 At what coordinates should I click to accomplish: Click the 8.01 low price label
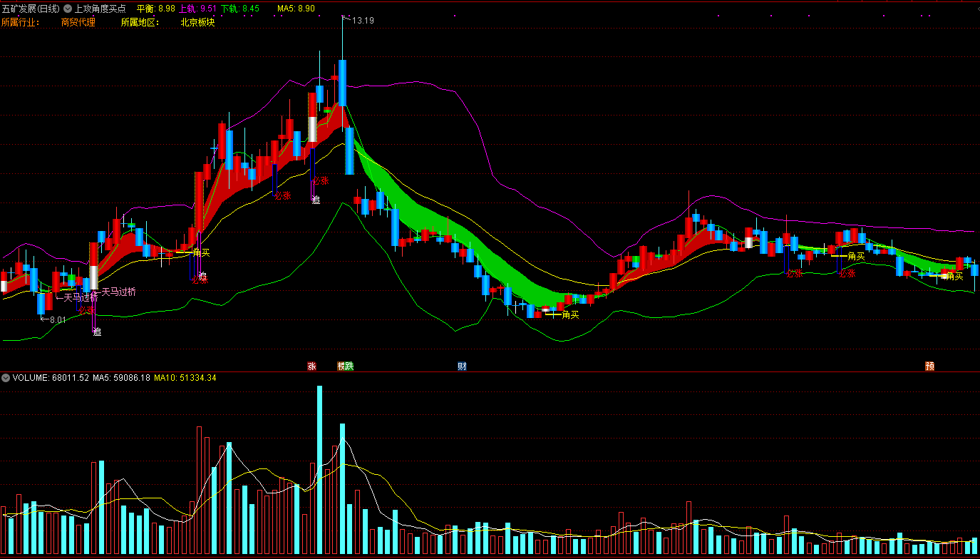57,320
